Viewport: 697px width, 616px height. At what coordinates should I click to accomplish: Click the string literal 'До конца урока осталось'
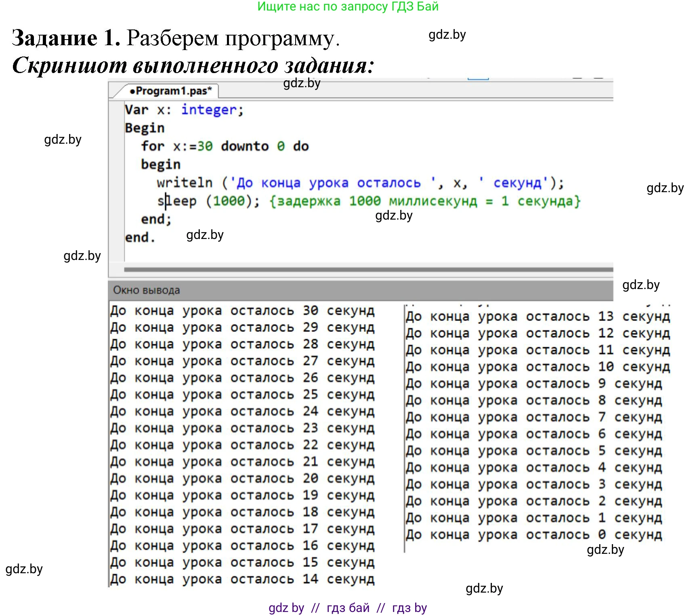pyautogui.click(x=329, y=183)
